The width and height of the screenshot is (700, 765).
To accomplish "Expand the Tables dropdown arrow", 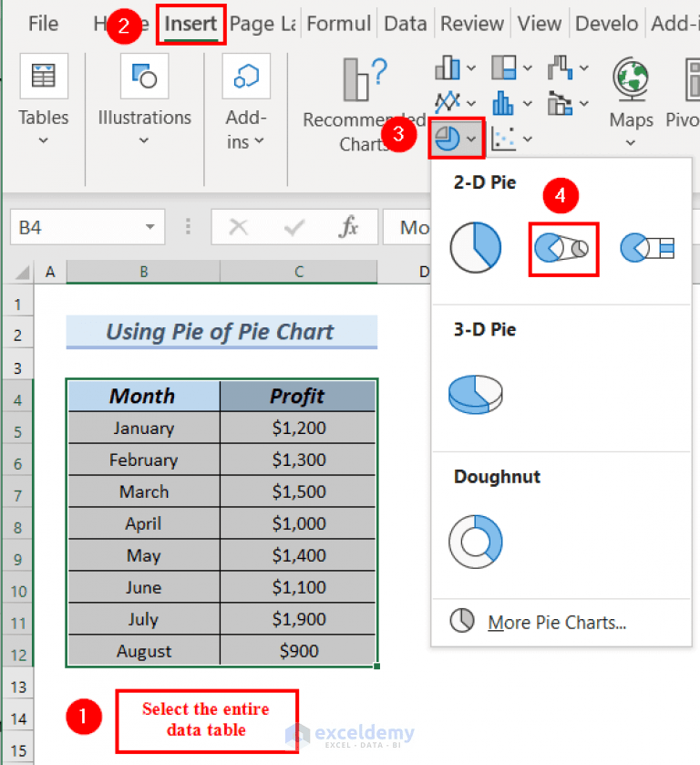I will [x=44, y=140].
